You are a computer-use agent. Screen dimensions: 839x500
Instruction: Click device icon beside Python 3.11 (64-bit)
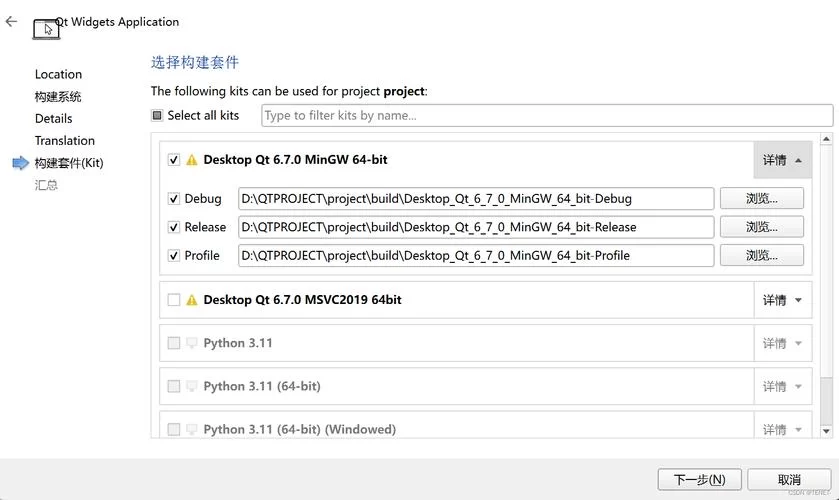pyautogui.click(x=192, y=386)
